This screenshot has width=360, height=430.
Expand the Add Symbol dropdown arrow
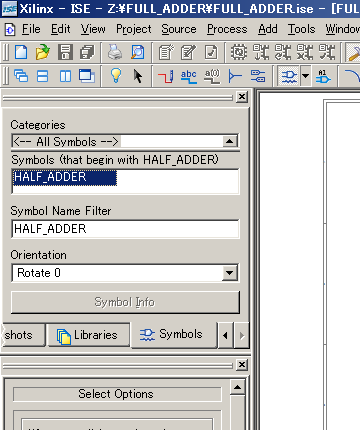[x=305, y=76]
